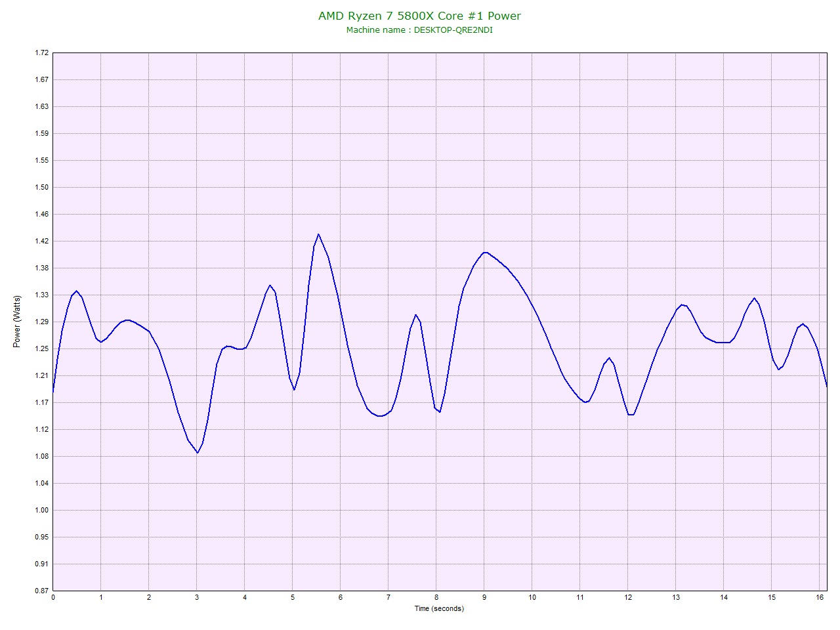Image resolution: width=840 pixels, height=630 pixels.
Task: Click the 9 tick label on time axis
Action: pyautogui.click(x=484, y=598)
